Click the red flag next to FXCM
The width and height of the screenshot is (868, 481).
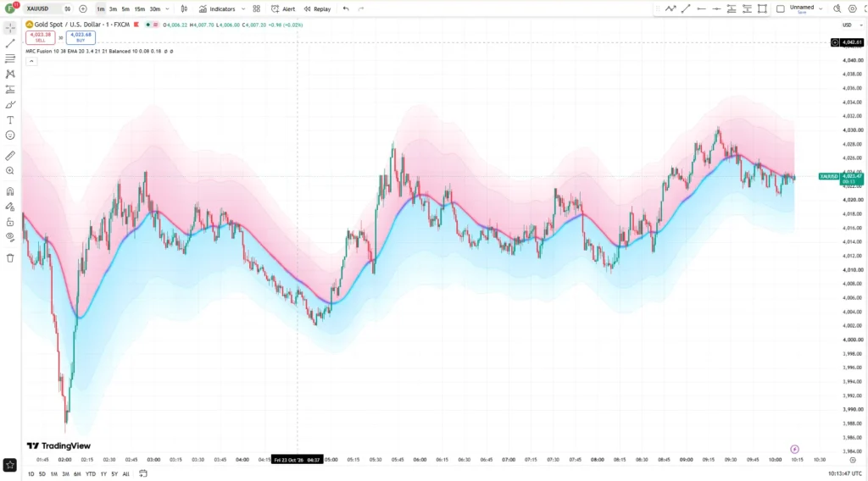click(136, 25)
